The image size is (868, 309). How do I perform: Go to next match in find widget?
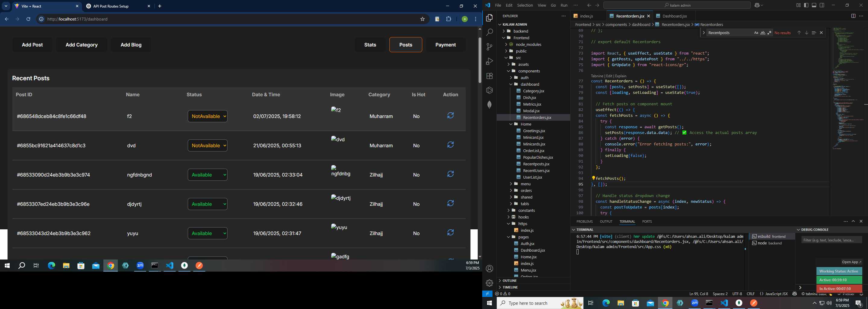[806, 33]
